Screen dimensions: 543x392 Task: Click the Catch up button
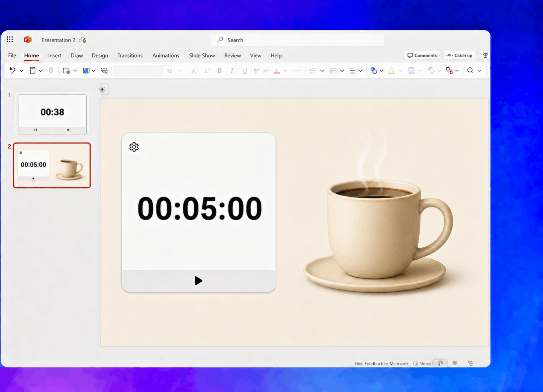pyautogui.click(x=459, y=55)
